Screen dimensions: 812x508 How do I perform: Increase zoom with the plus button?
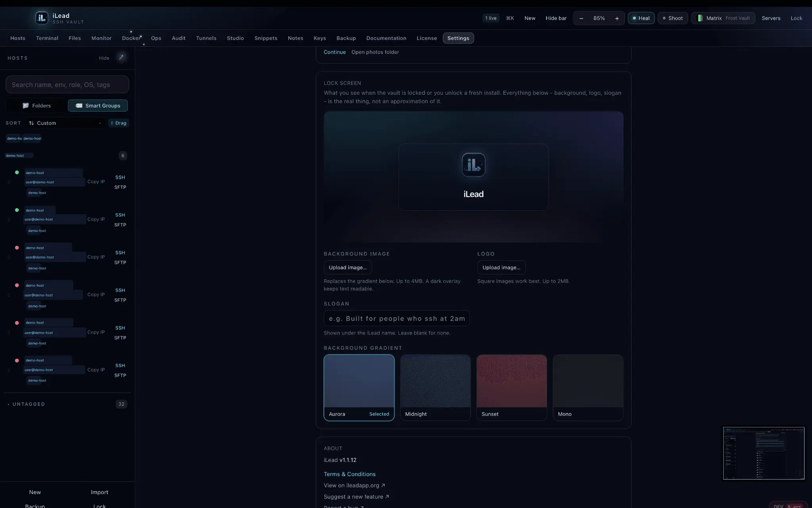coord(617,18)
